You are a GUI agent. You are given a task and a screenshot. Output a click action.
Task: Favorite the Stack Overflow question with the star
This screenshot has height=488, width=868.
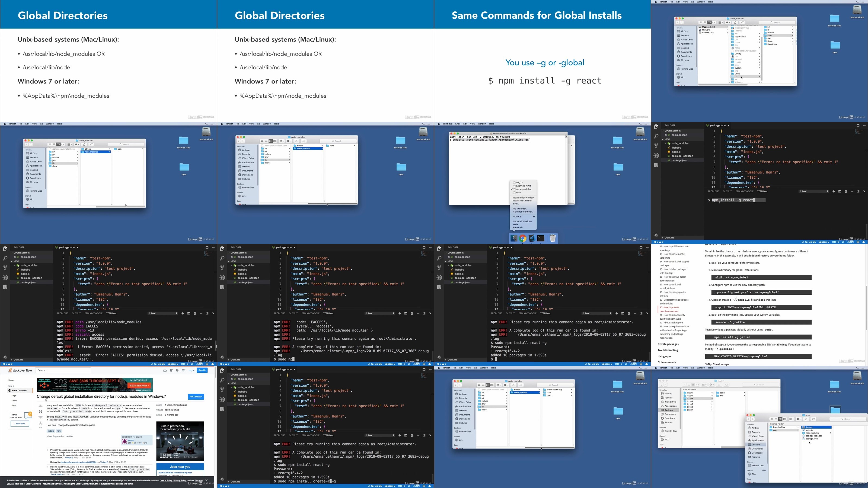pyautogui.click(x=40, y=423)
